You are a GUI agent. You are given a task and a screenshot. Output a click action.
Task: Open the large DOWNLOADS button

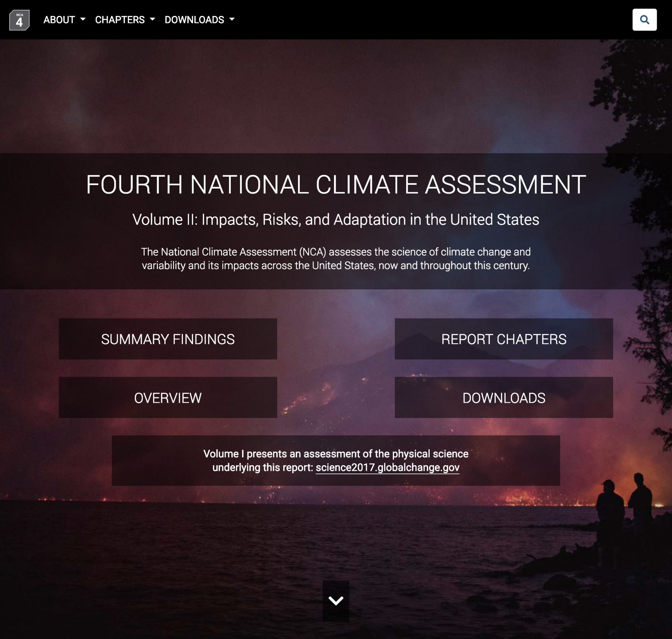(x=504, y=397)
